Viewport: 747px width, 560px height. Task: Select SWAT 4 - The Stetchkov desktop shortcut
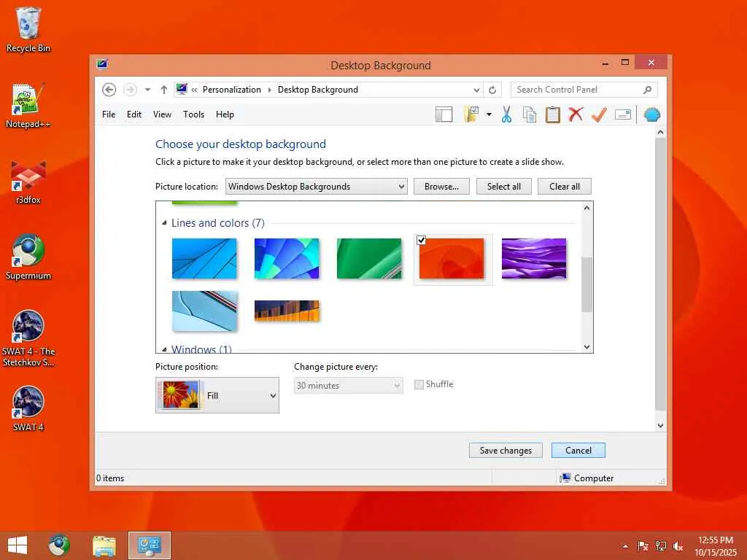28,338
